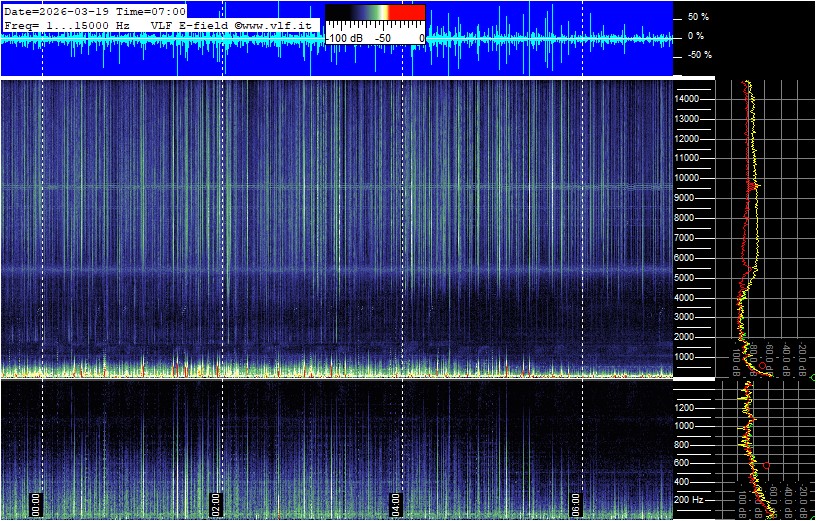816x521 pixels.
Task: Click red circle marker in lower spectrum plot
Action: (x=766, y=465)
